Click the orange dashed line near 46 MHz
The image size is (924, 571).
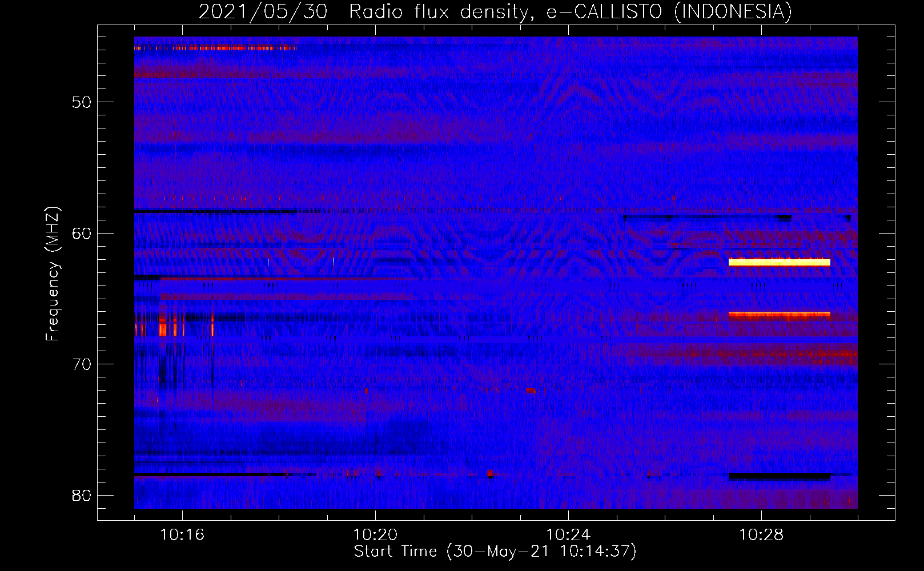[x=215, y=48]
